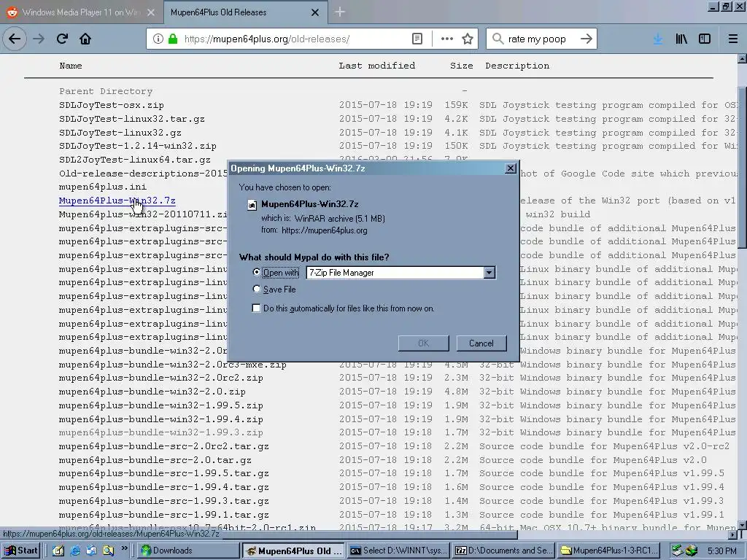Close the Opening Mupen64Plus-Win32.7z dialog
The width and height of the screenshot is (747, 560).
tap(510, 168)
